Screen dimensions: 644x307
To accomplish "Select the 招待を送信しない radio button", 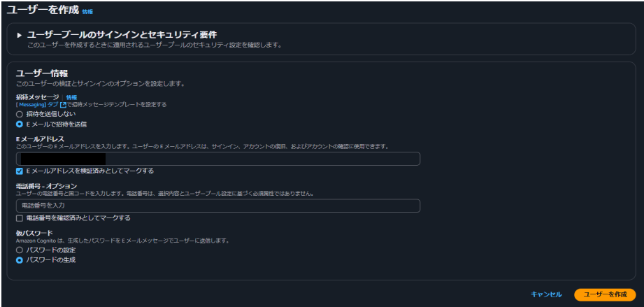I will 20,114.
